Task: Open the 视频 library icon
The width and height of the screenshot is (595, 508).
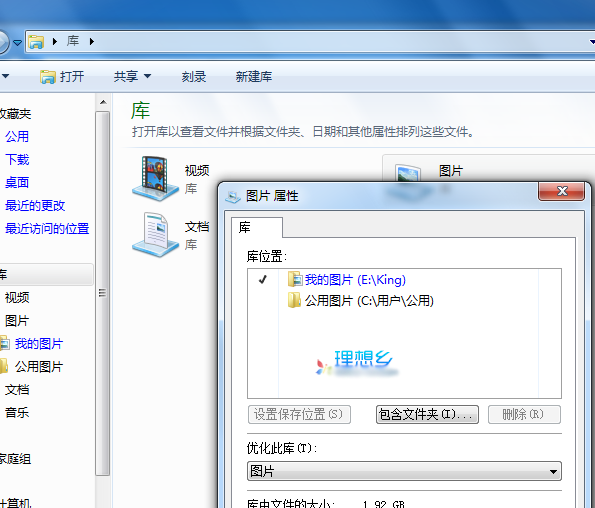Action: point(155,178)
